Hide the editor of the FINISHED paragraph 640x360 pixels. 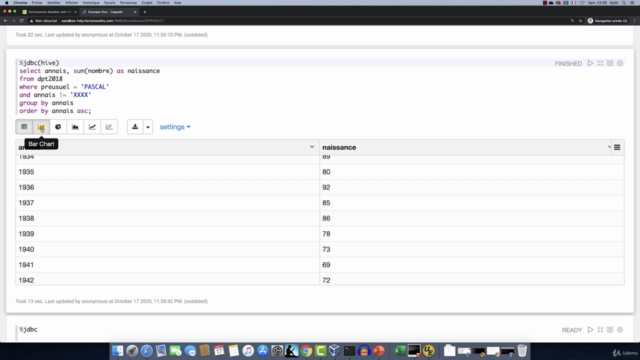coord(600,63)
